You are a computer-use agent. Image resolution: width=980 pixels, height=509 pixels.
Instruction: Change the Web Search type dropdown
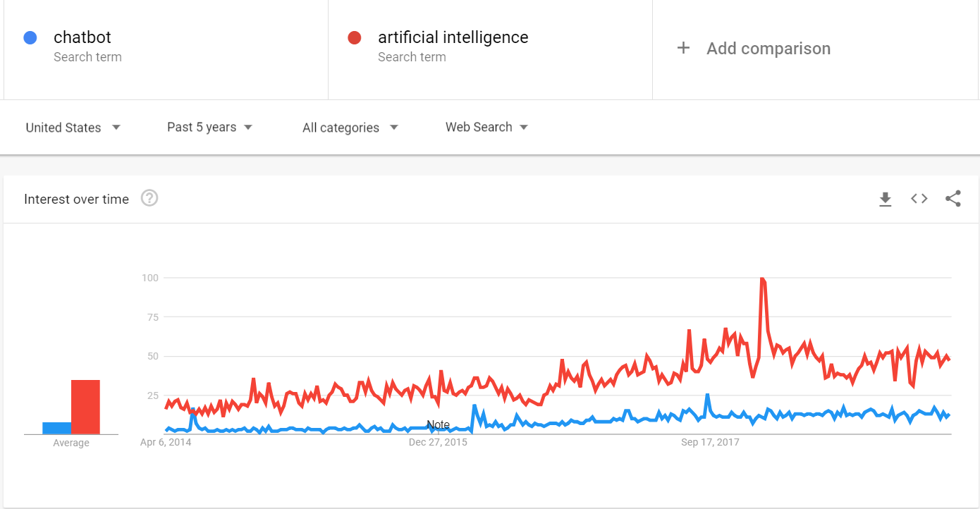click(x=486, y=127)
